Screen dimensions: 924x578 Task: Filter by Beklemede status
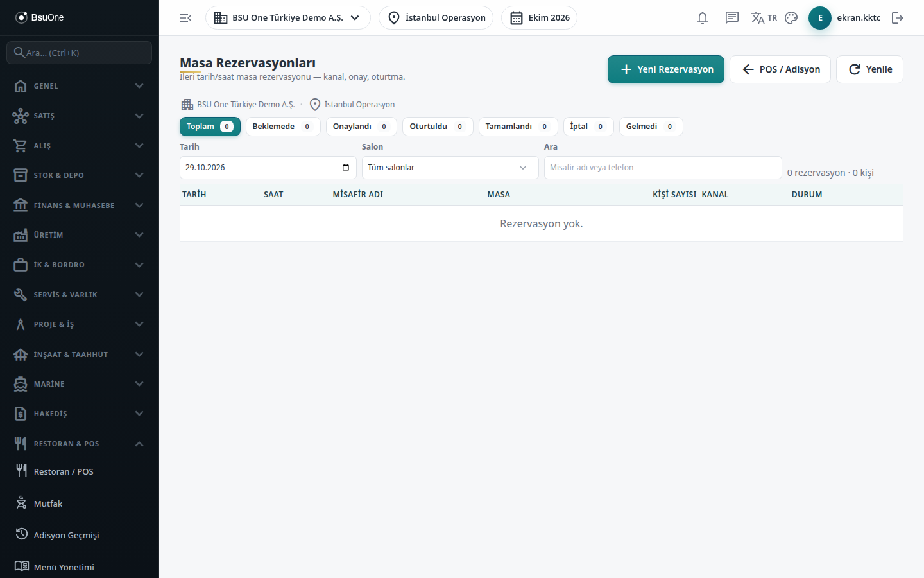pyautogui.click(x=283, y=127)
